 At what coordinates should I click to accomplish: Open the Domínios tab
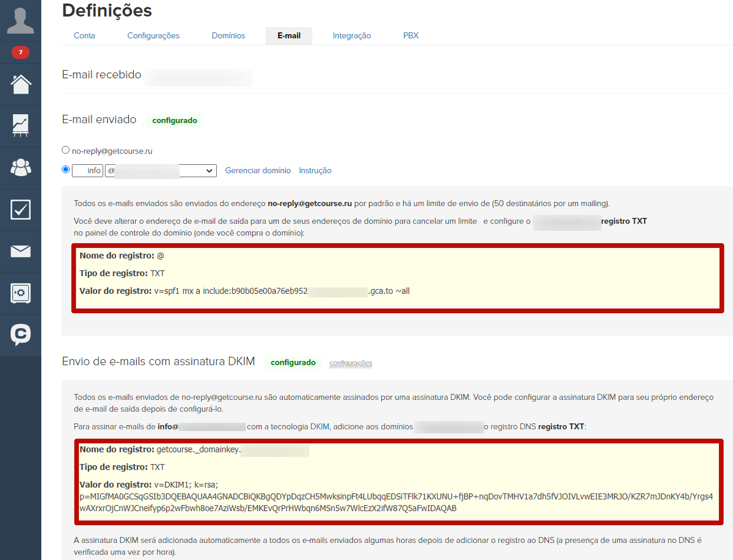click(228, 35)
